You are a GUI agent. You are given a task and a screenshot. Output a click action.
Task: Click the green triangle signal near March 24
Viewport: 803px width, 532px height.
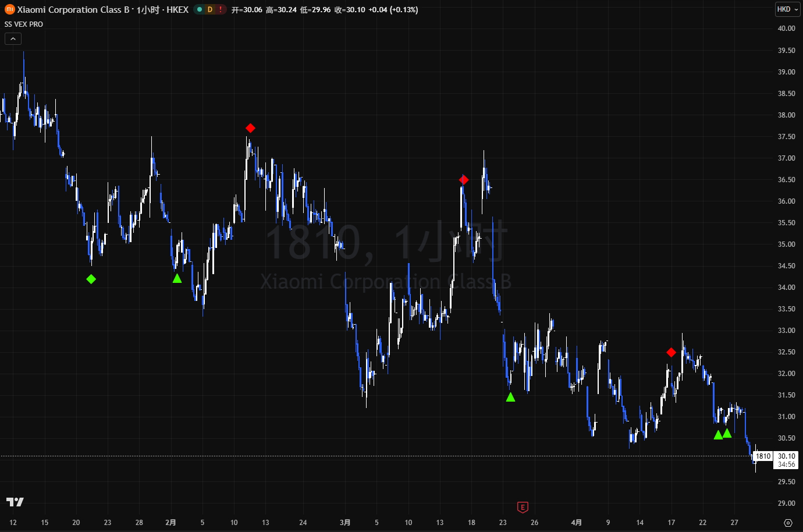pyautogui.click(x=510, y=397)
